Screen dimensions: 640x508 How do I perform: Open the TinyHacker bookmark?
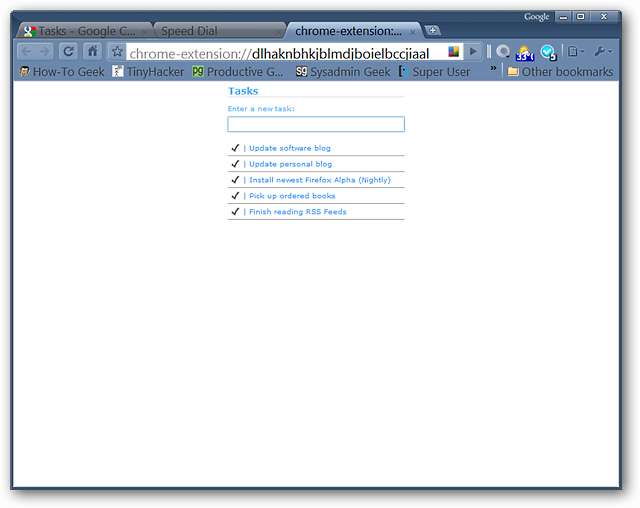[148, 72]
